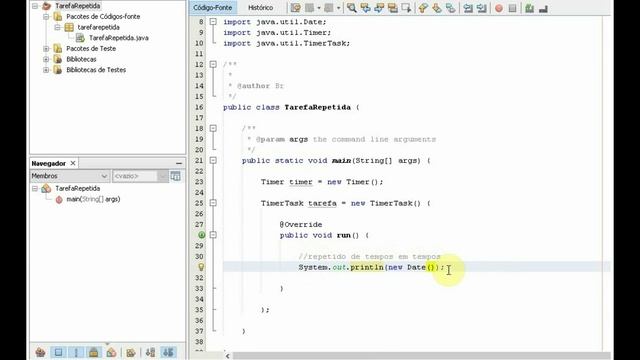Click the lightbulb hint on line 31
Viewport: 640px width, 360px height.
[x=201, y=267]
